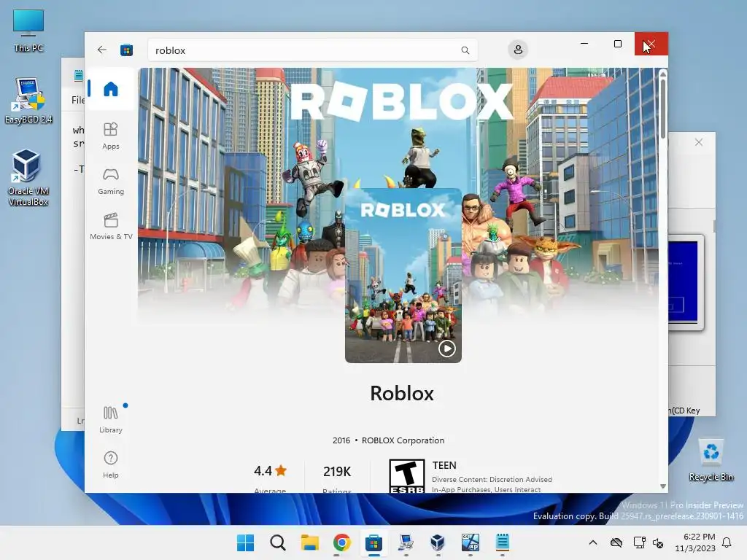Maximize the Microsoft Store window

[x=618, y=44]
